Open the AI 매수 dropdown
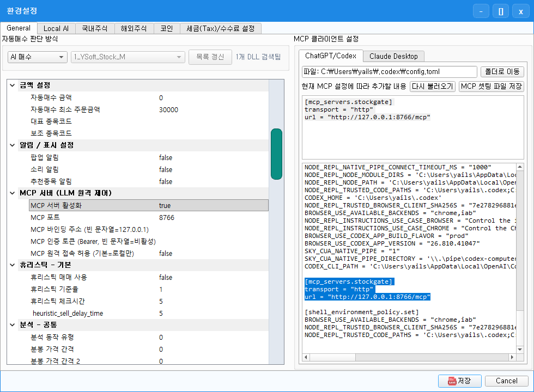This screenshot has width=534, height=392. 37,57
